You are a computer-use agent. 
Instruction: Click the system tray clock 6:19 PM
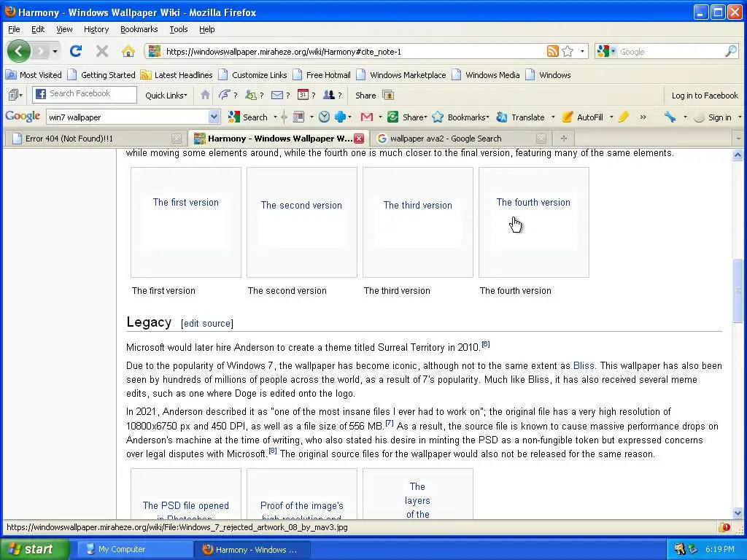click(720, 549)
